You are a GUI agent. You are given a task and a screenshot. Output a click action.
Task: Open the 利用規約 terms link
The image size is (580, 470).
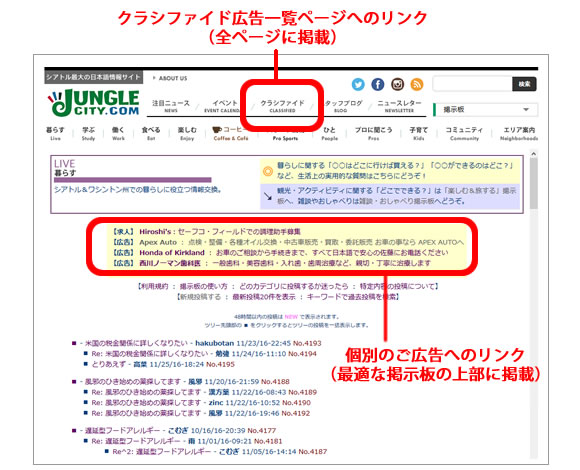click(154, 286)
